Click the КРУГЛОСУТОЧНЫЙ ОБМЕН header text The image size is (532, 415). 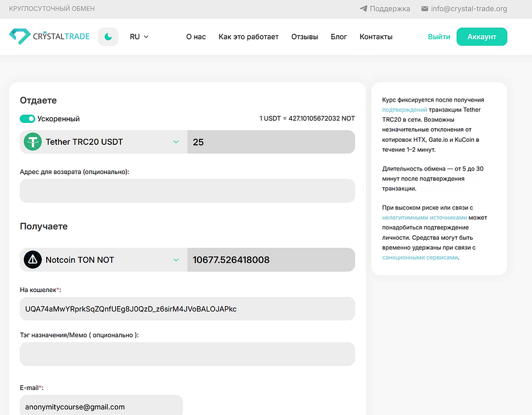tap(52, 9)
